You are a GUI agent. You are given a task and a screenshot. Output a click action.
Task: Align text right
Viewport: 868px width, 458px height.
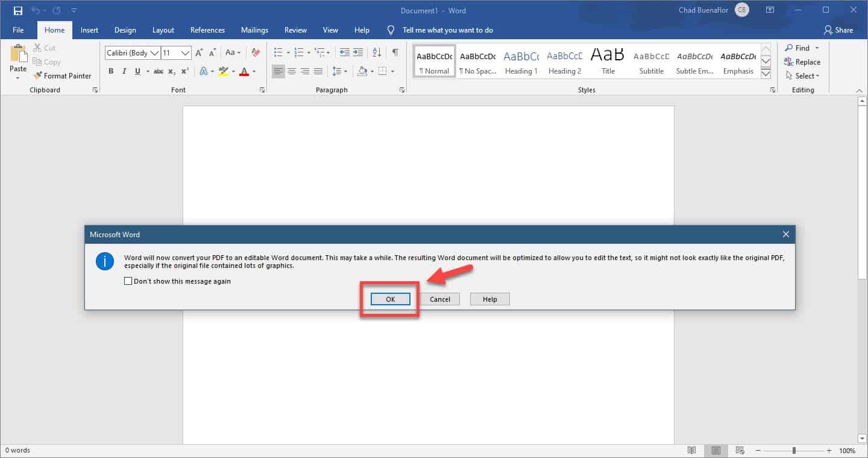click(x=304, y=71)
